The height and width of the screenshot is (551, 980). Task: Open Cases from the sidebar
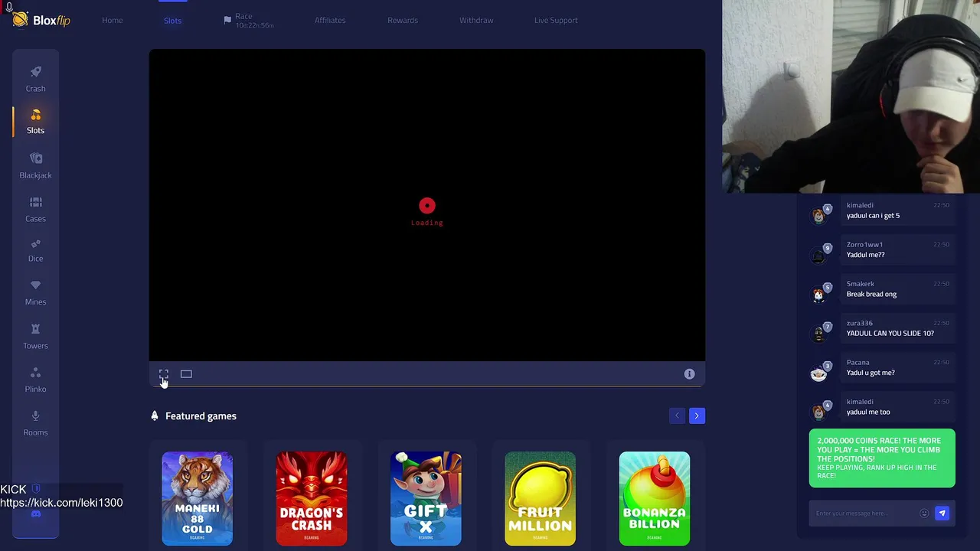tap(35, 210)
